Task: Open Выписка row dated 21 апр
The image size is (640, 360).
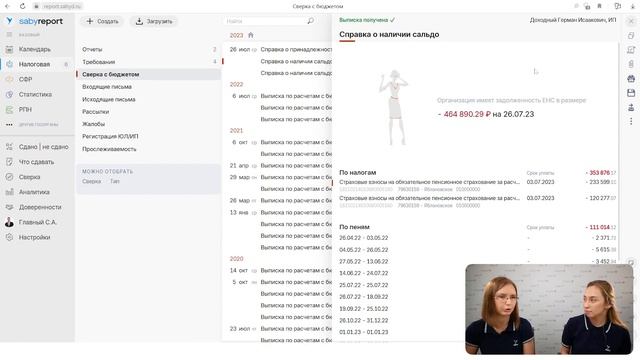Action: (296, 166)
